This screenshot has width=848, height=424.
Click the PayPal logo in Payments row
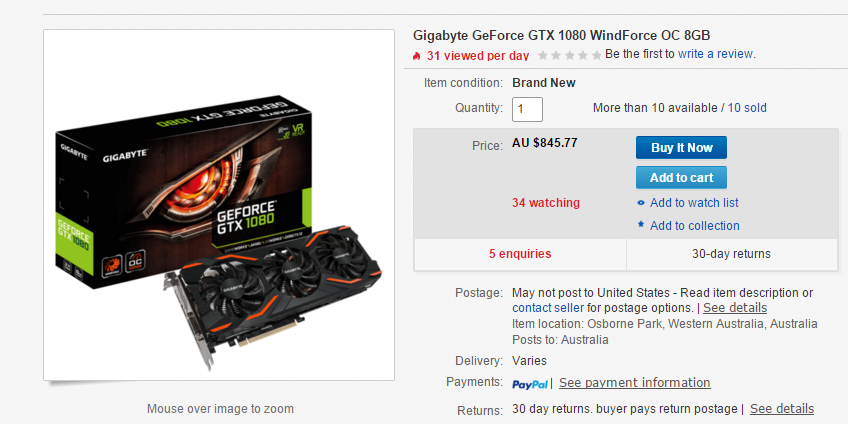529,384
